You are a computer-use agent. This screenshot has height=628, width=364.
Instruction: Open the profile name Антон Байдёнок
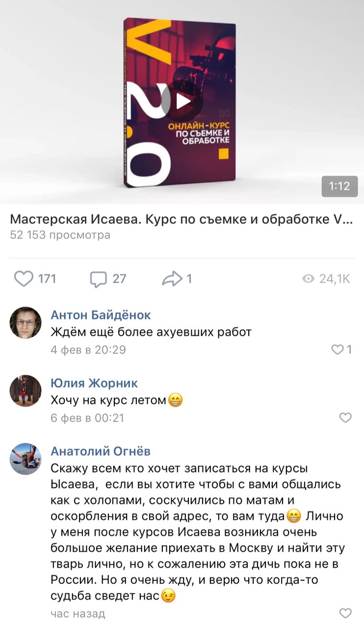101,315
